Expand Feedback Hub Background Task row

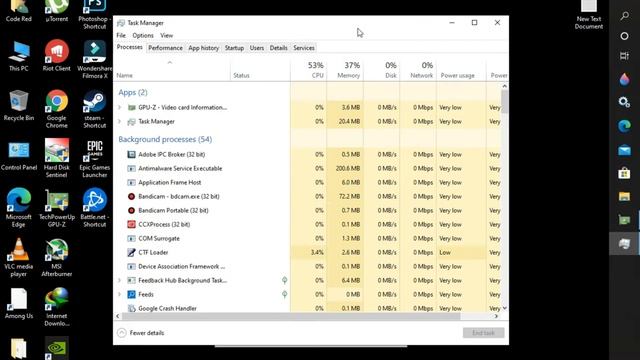pyautogui.click(x=120, y=280)
